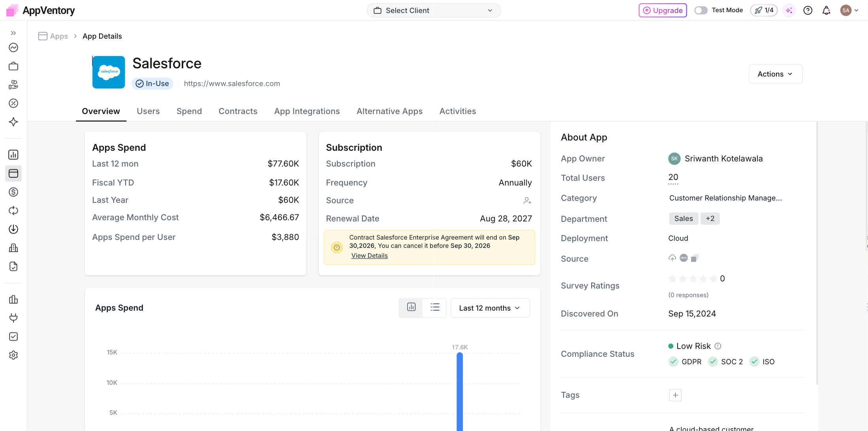The width and height of the screenshot is (868, 431).
Task: Open the Last 12 months dropdown
Action: [490, 308]
